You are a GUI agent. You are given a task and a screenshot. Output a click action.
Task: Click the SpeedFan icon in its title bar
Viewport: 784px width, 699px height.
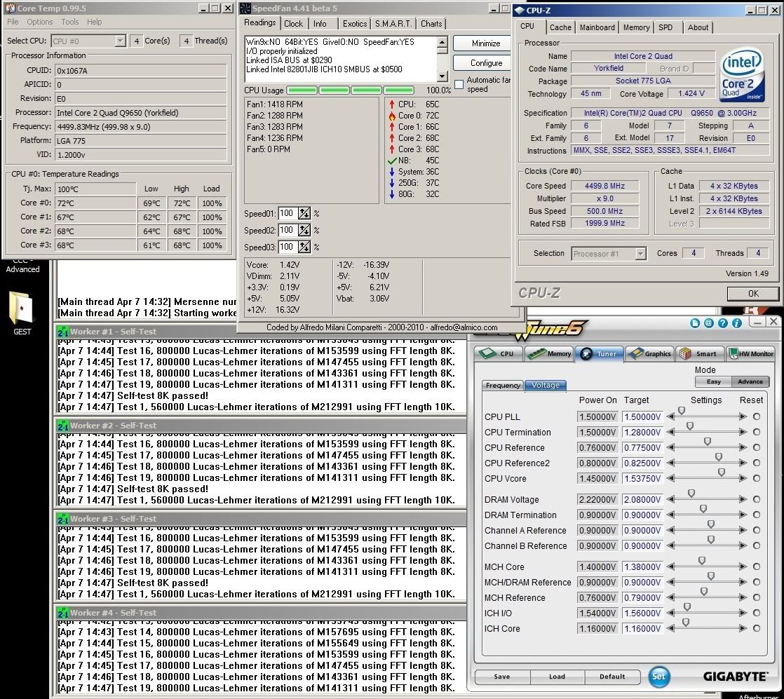(x=245, y=8)
